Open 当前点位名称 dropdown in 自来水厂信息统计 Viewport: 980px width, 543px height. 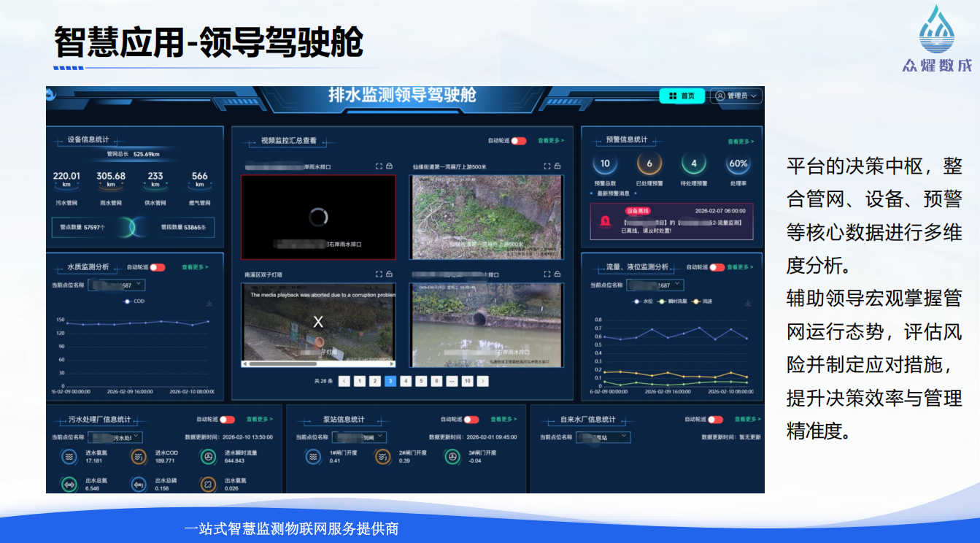603,437
